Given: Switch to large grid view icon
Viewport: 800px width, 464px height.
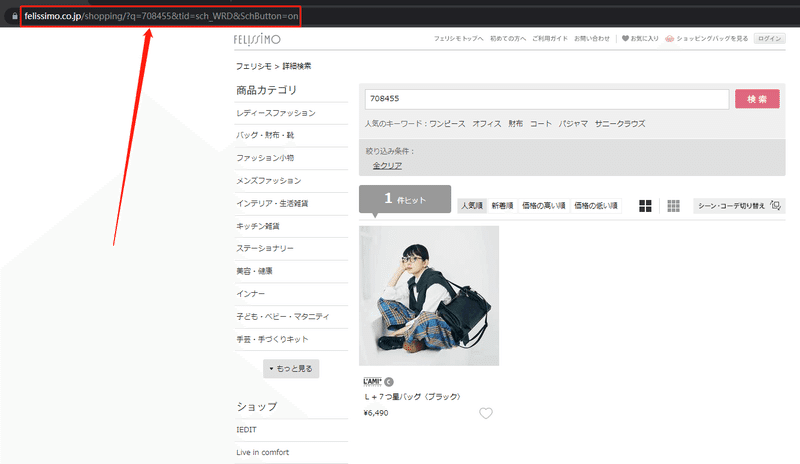Looking at the screenshot, I should point(645,206).
